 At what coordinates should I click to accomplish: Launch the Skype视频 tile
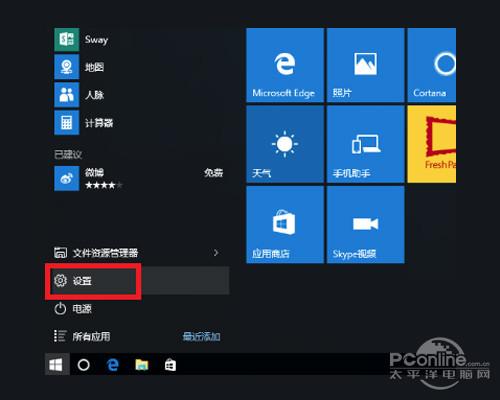366,225
